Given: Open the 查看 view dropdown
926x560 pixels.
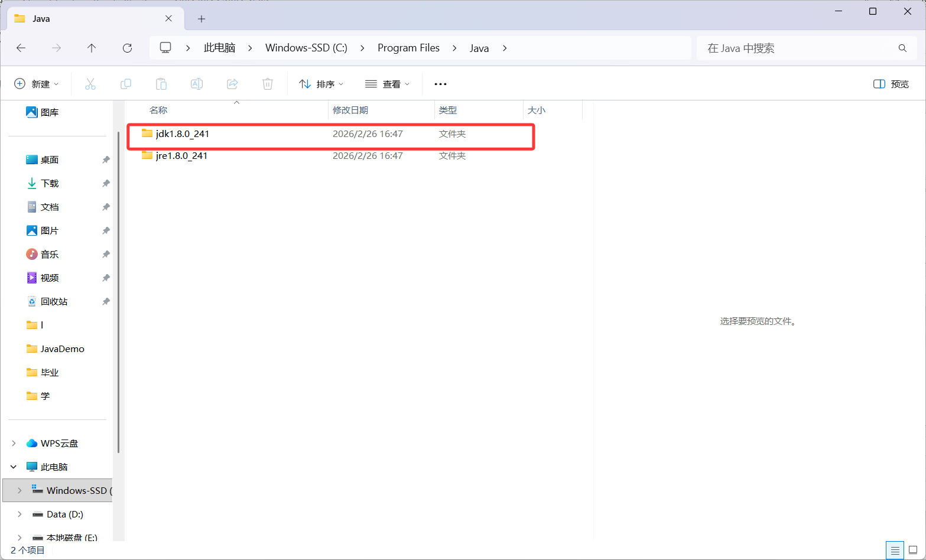Looking at the screenshot, I should pyautogui.click(x=387, y=84).
